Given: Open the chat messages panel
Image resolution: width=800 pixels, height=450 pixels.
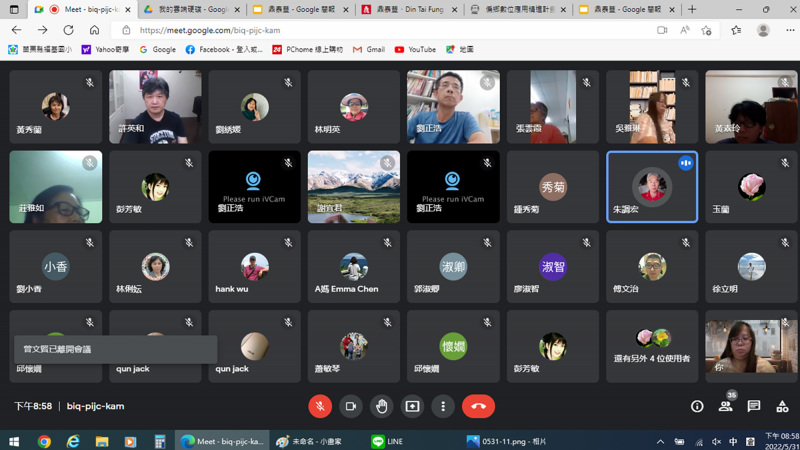Looking at the screenshot, I should [754, 407].
